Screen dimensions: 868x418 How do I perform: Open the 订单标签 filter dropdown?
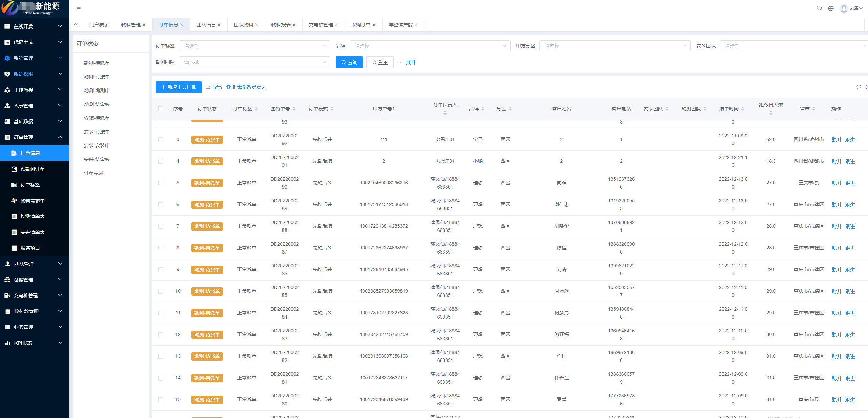click(254, 46)
